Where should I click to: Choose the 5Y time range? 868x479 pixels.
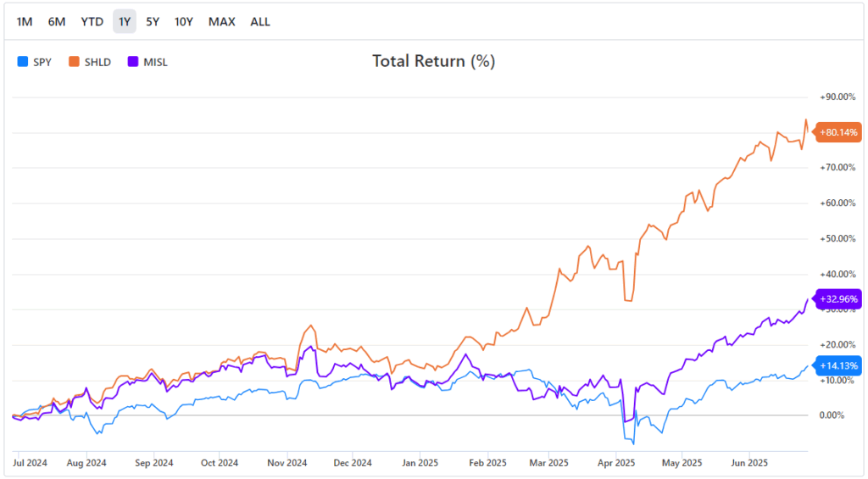tap(153, 21)
